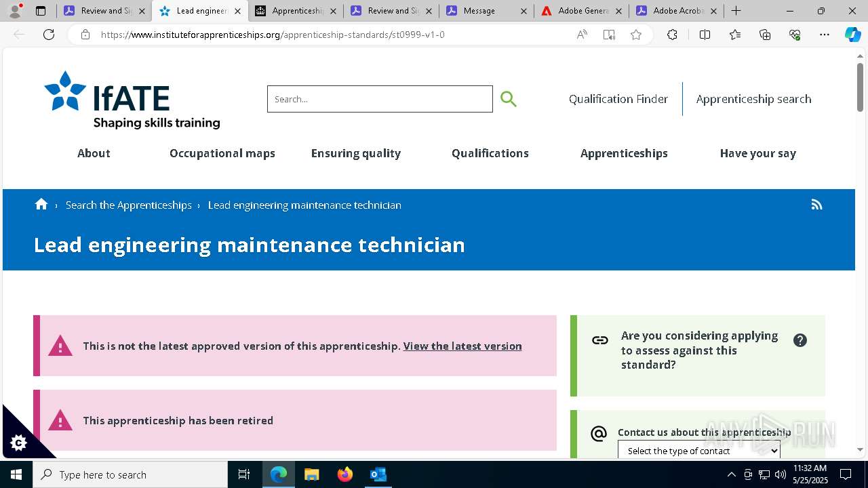Screen dimensions: 868x488
Task: Open immersive reader icon
Action: point(609,35)
